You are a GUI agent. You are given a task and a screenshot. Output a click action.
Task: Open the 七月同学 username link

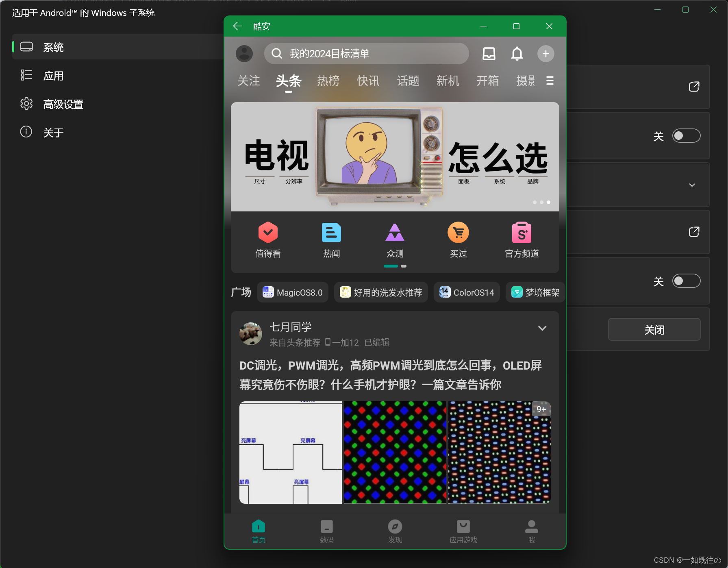point(291,327)
